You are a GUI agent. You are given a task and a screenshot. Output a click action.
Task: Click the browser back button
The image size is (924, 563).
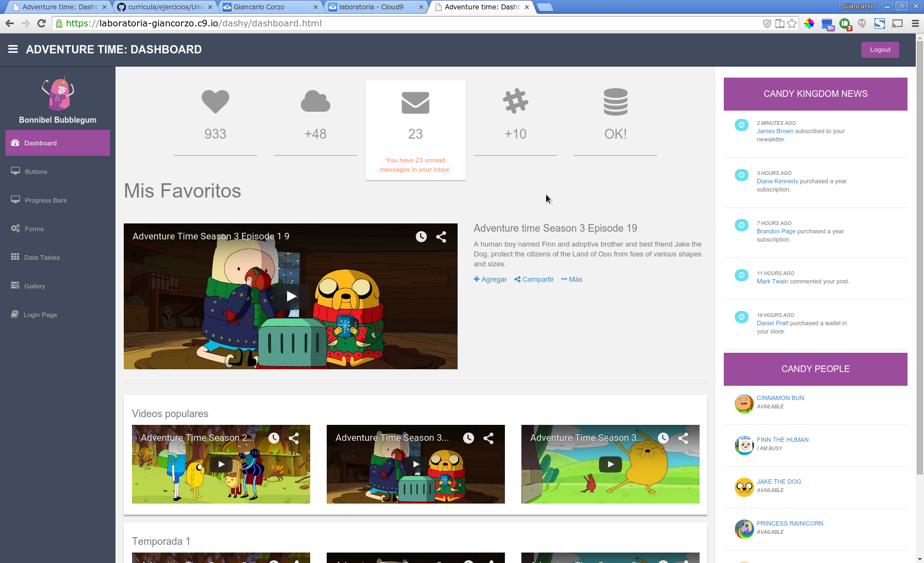pyautogui.click(x=9, y=23)
